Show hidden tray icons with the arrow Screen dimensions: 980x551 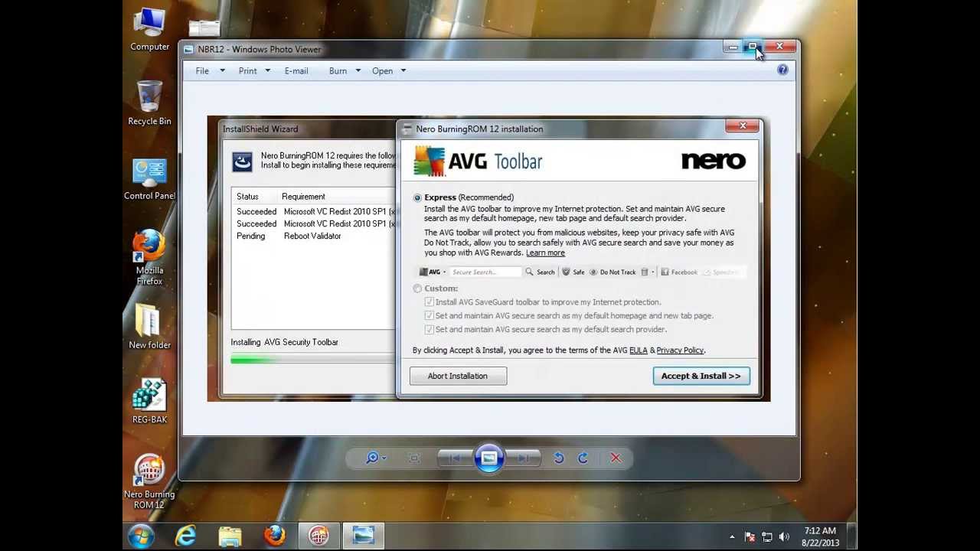732,537
